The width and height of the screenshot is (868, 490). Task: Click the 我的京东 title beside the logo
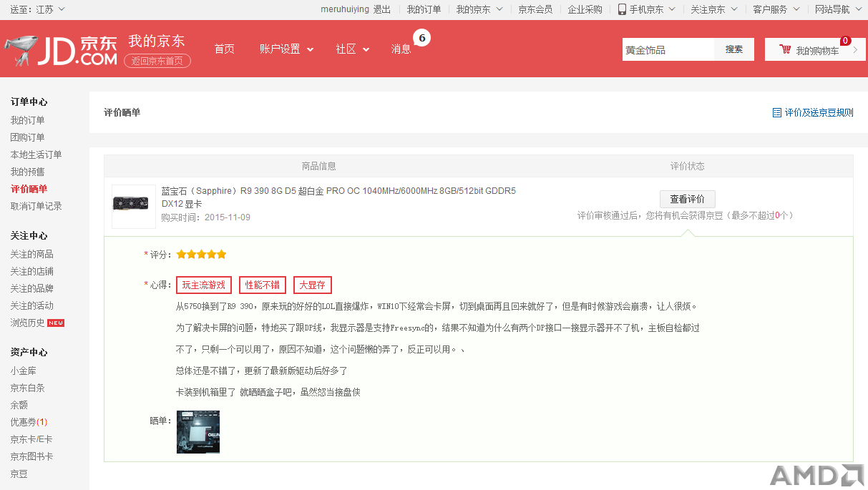[157, 41]
